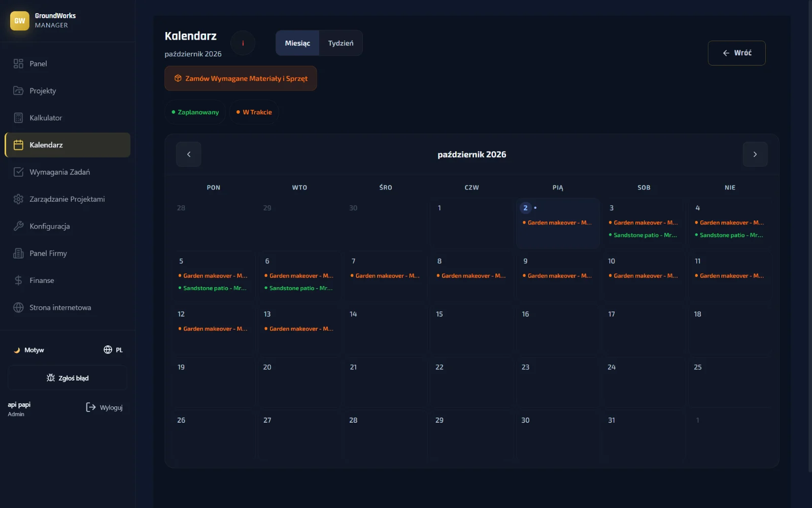The height and width of the screenshot is (508, 812).
Task: Select the Wymagania Zadań checkbox icon
Action: (18, 172)
